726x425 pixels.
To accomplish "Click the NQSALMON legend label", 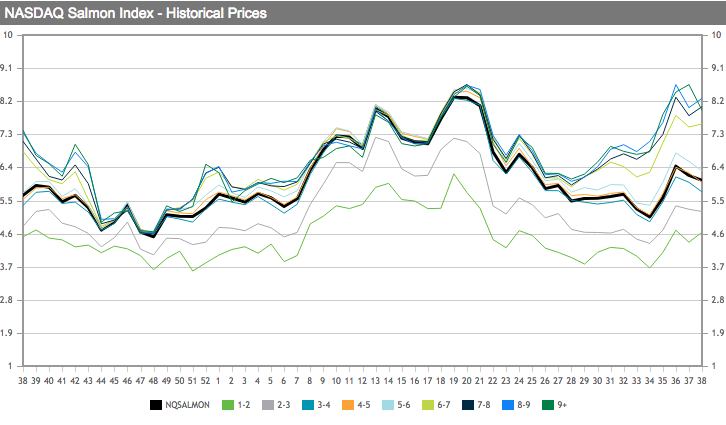I will 188,405.
